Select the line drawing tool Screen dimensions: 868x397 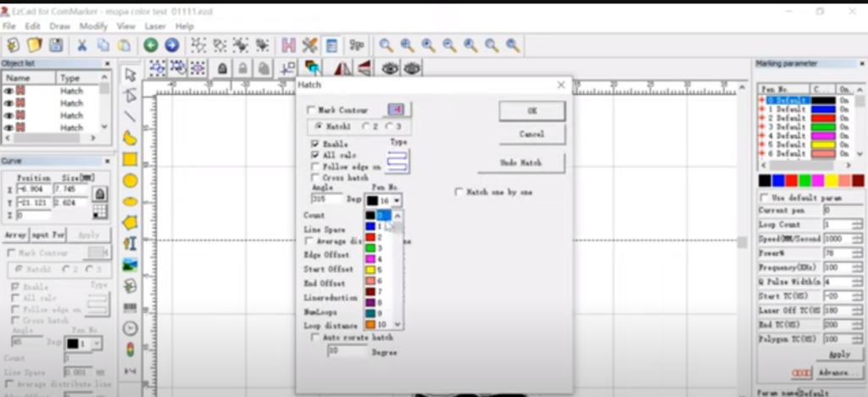tap(130, 116)
